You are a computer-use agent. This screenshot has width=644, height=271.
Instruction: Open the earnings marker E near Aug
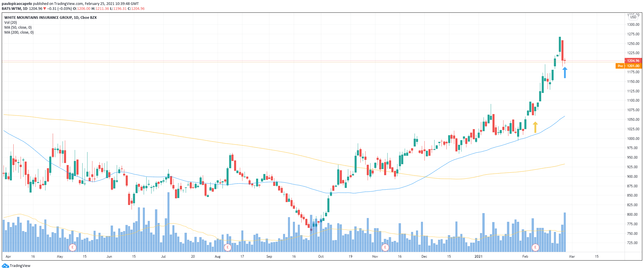point(228,248)
